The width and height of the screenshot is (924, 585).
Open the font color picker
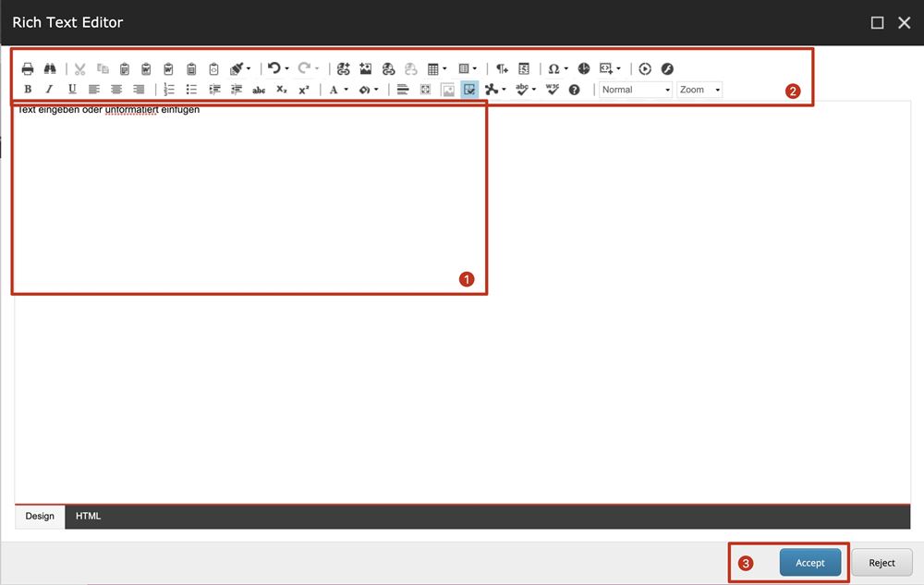click(338, 90)
